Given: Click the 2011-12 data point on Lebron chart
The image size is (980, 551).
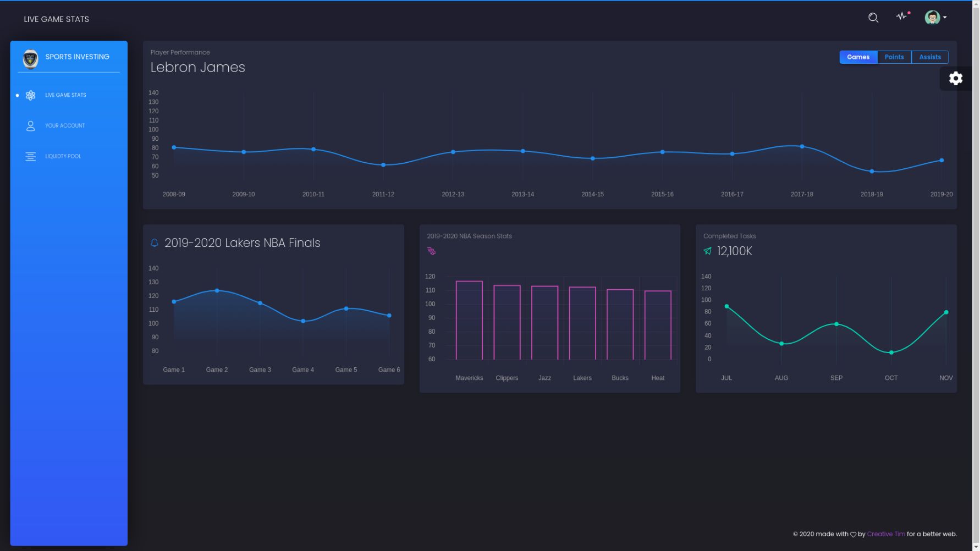Looking at the screenshot, I should [x=383, y=165].
